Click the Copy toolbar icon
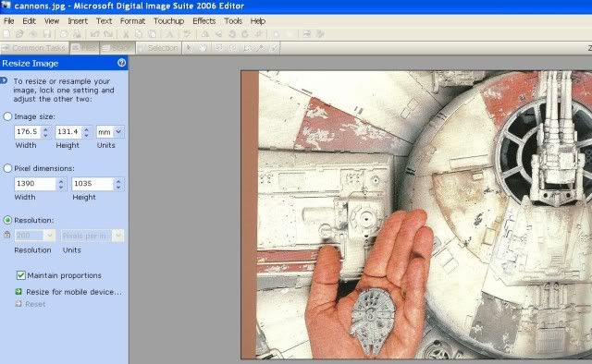592x364 pixels. point(139,34)
